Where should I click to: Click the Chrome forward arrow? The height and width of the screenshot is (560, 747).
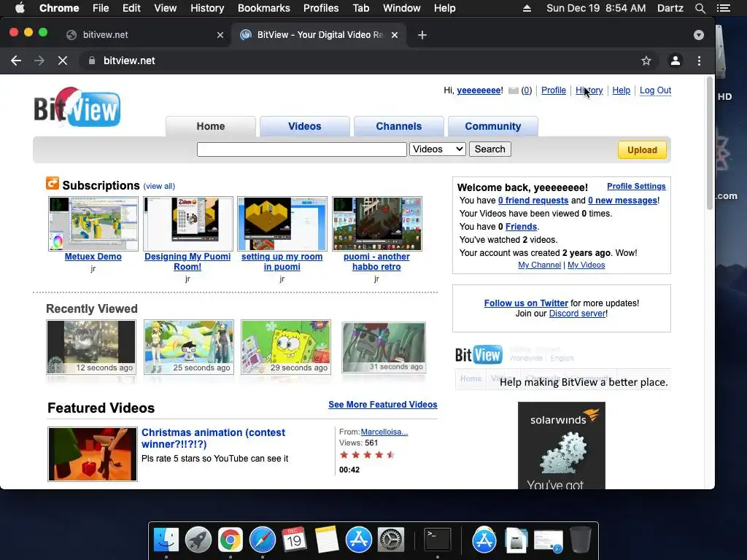(39, 61)
